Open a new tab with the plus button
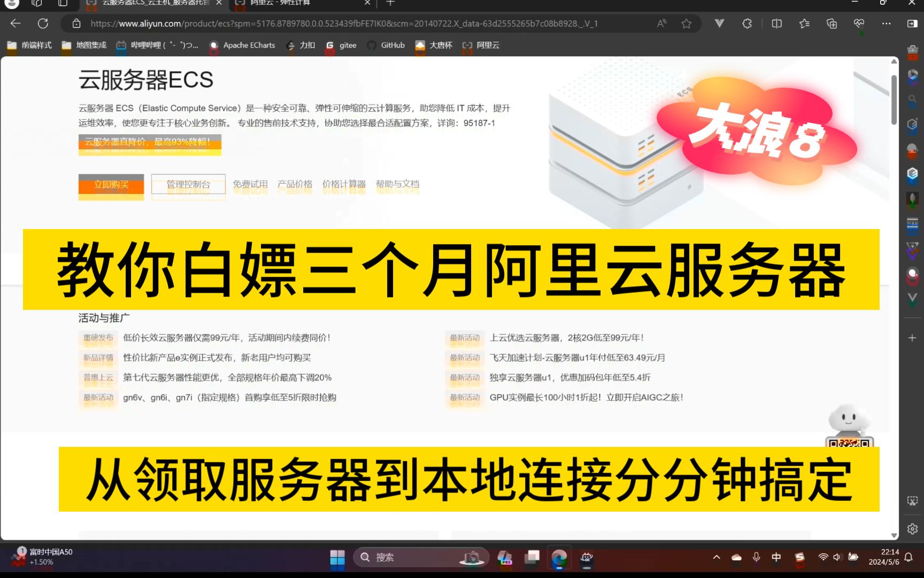The height and width of the screenshot is (578, 924). click(390, 3)
